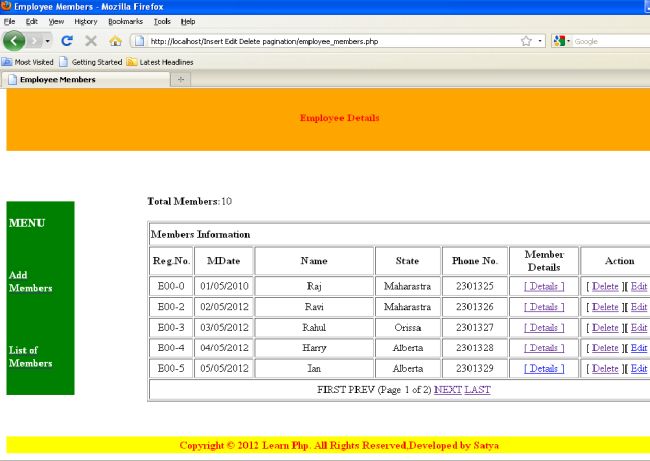Click the URL address bar text

point(264,41)
